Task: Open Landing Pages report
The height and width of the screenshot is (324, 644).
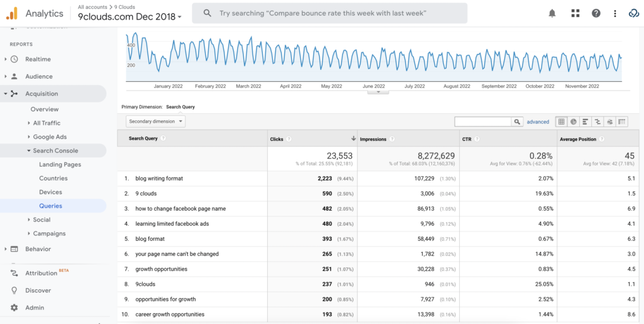Action: point(60,165)
